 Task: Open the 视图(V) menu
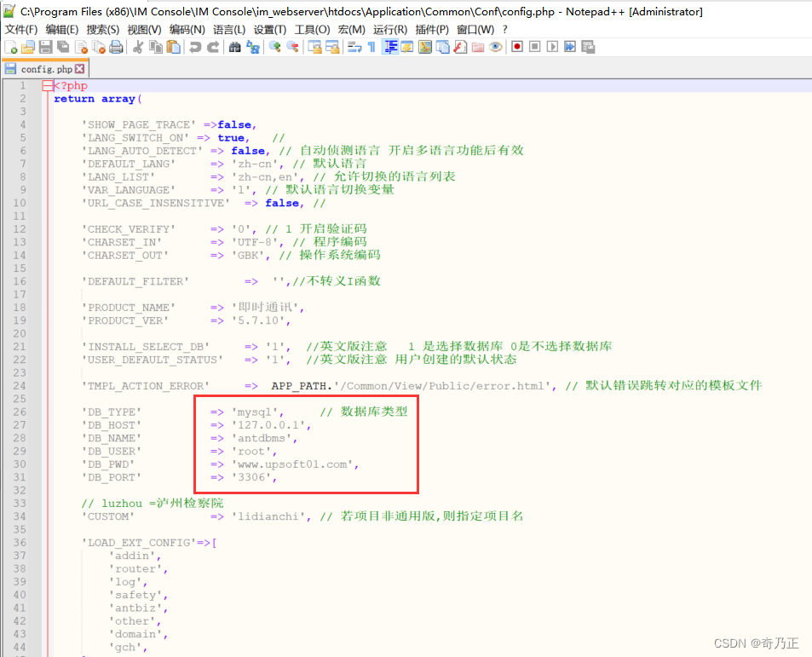144,30
